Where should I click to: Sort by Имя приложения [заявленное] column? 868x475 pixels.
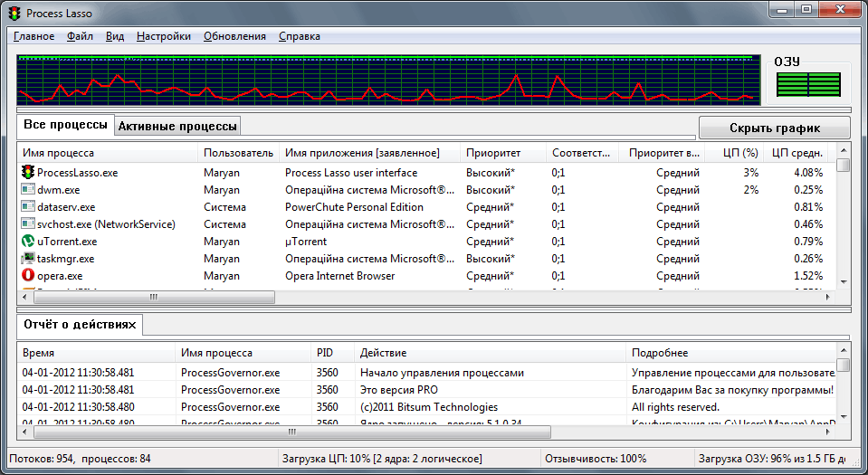pos(370,153)
